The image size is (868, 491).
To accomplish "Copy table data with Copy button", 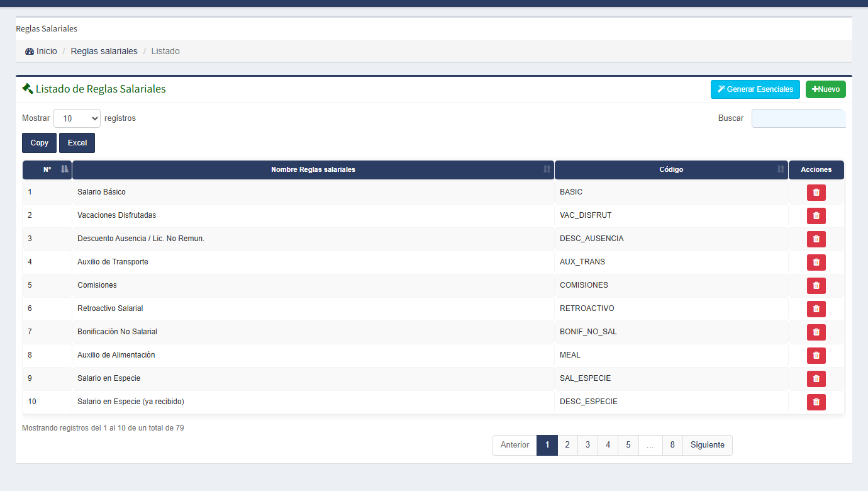I will click(x=40, y=143).
